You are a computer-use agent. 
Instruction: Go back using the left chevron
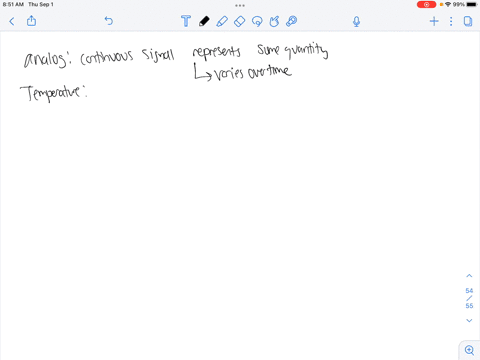12,22
